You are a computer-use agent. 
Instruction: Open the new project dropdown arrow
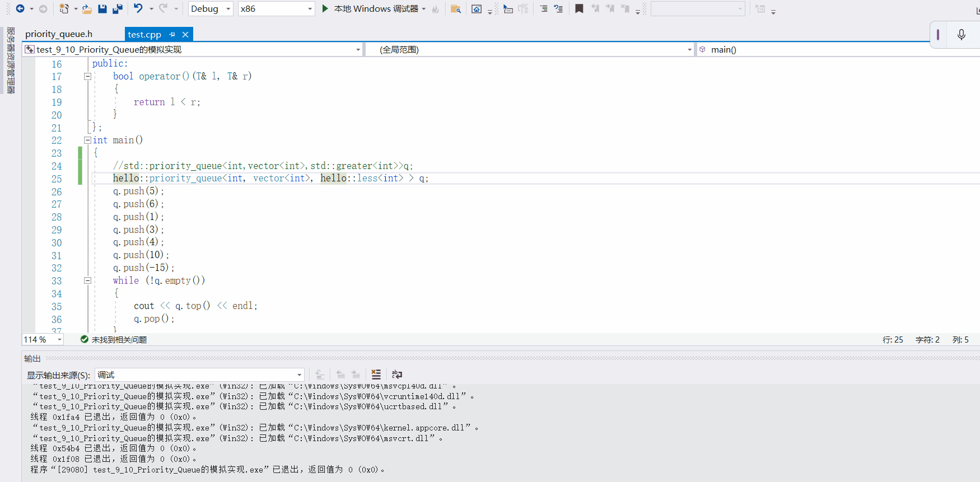[76, 9]
